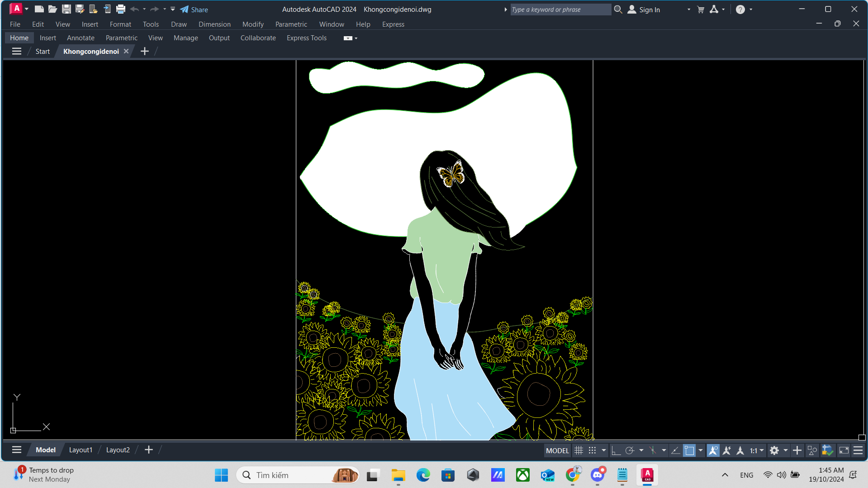Click the Redo arrow

(x=154, y=9)
